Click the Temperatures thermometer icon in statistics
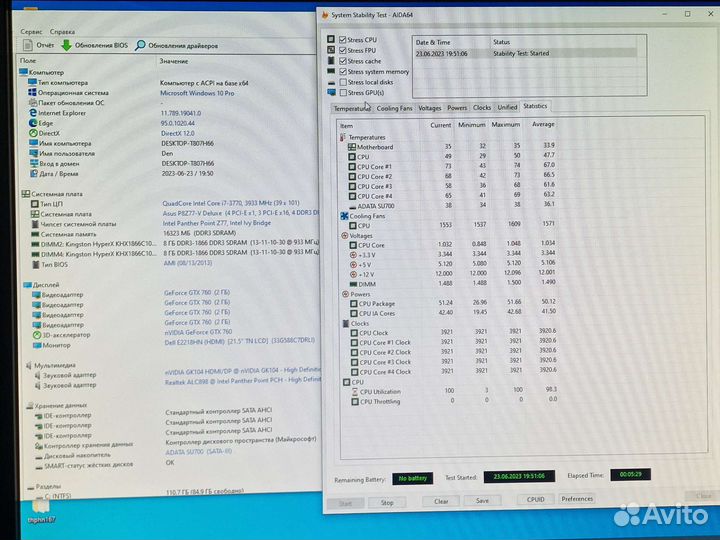The image size is (720, 540). click(x=343, y=137)
